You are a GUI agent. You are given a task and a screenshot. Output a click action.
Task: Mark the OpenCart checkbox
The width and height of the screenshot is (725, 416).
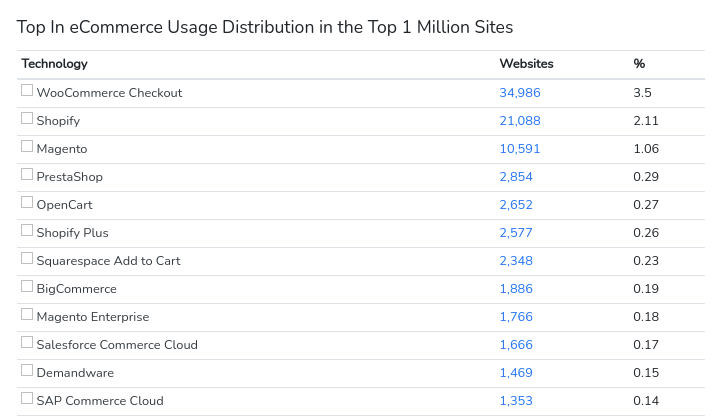point(27,203)
